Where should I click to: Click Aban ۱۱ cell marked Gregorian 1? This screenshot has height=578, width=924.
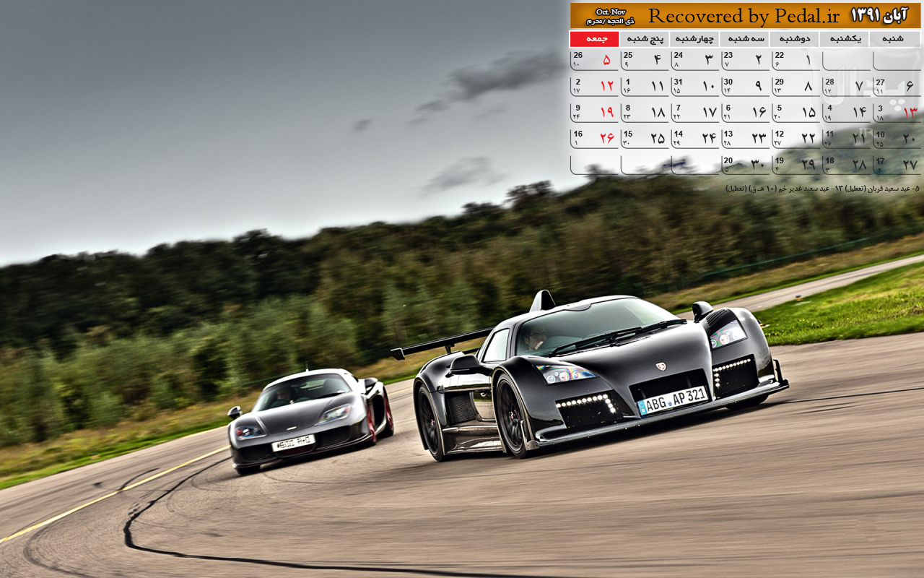[645, 86]
